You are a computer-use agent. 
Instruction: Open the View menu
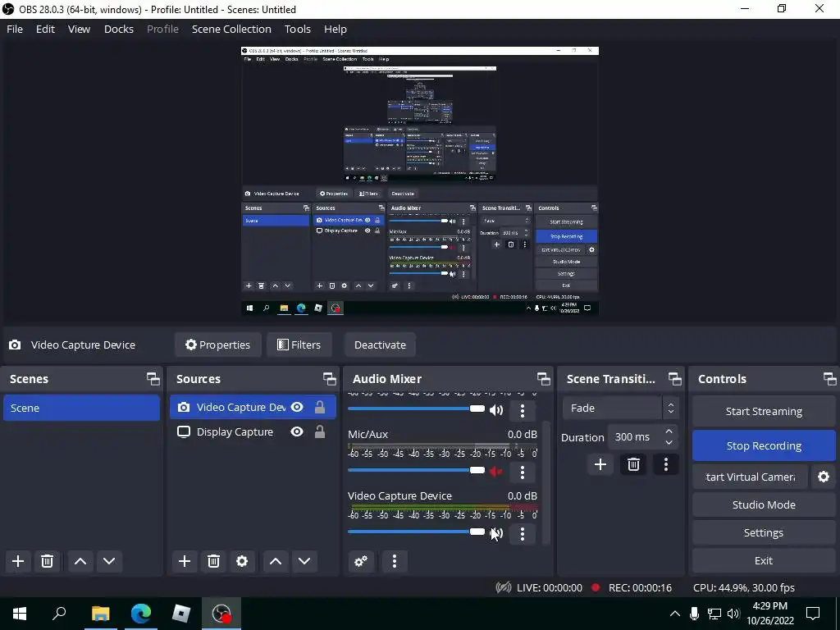point(79,29)
